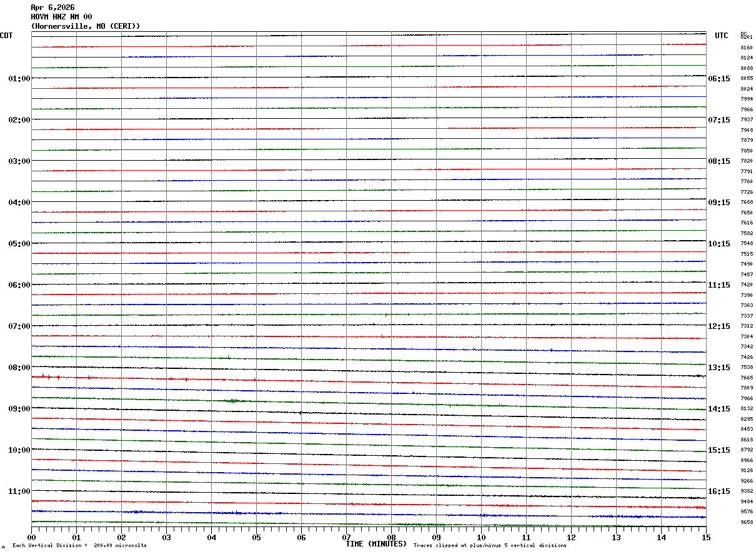
Task: Click the DC offset value "7760"
Action: (747, 182)
